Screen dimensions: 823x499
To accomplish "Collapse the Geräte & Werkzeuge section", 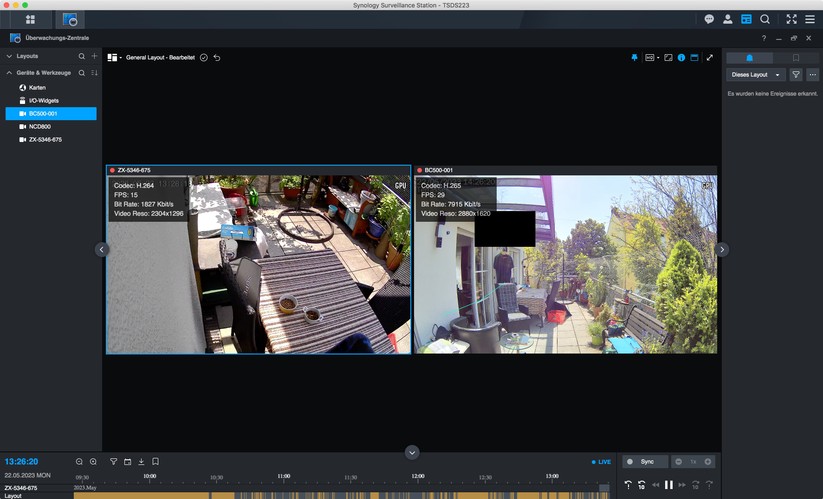I will (9, 73).
